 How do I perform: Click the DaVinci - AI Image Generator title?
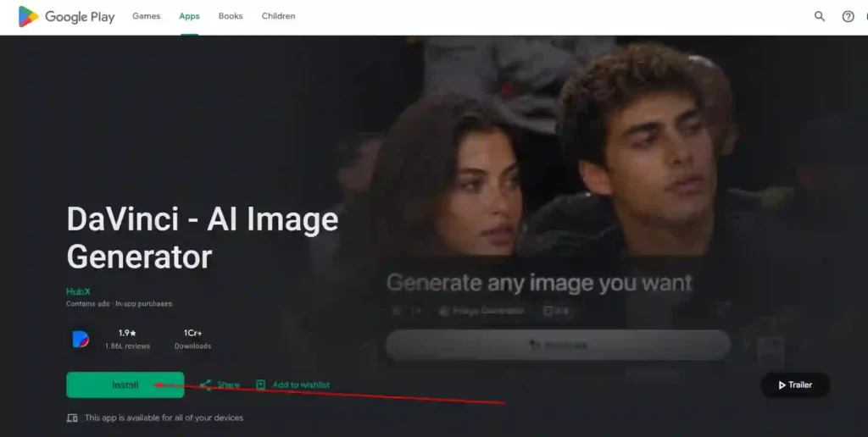point(202,238)
